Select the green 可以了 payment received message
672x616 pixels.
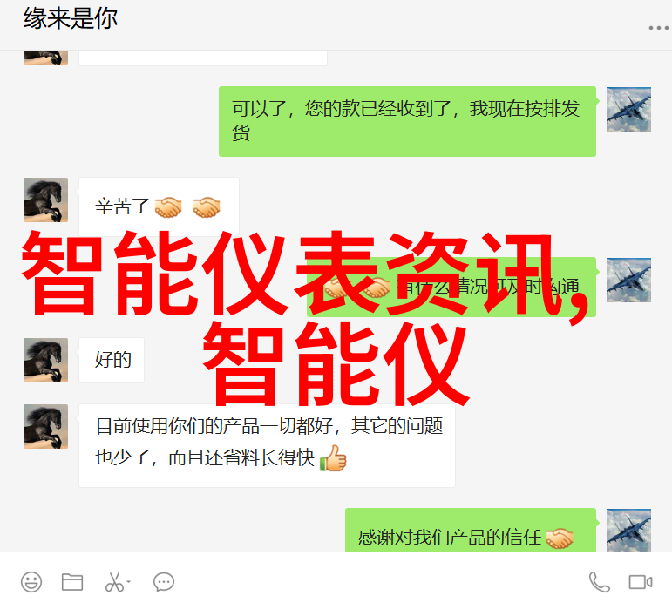click(407, 122)
